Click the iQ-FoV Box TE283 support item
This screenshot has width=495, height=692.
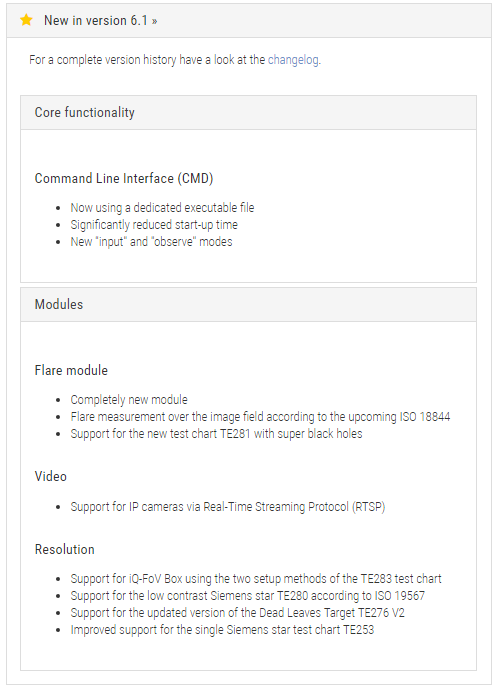pos(256,579)
